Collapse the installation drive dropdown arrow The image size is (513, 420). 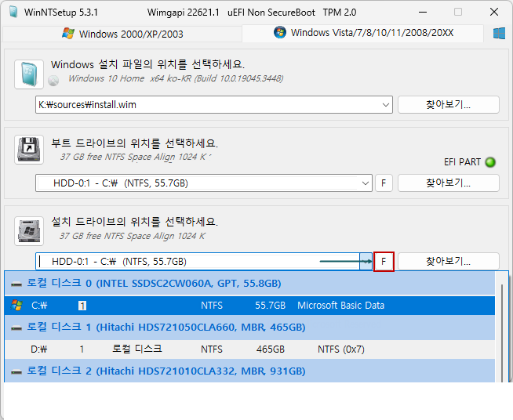366,262
